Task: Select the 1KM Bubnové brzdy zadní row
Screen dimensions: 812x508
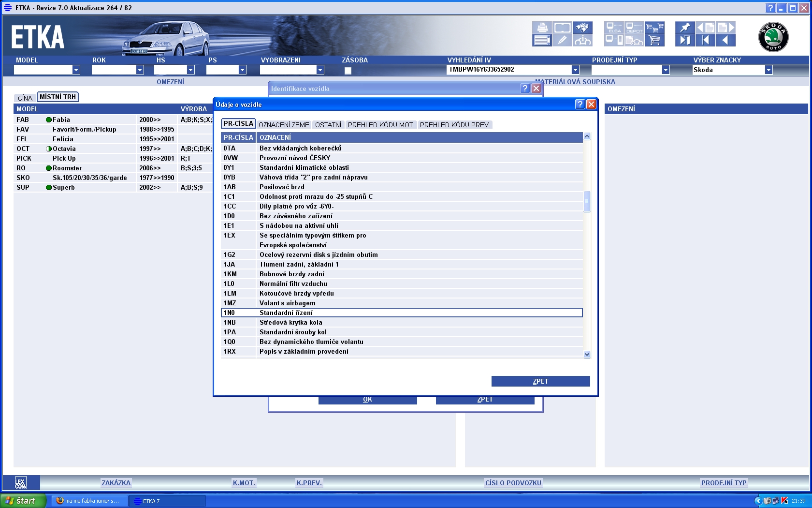Action: point(402,274)
